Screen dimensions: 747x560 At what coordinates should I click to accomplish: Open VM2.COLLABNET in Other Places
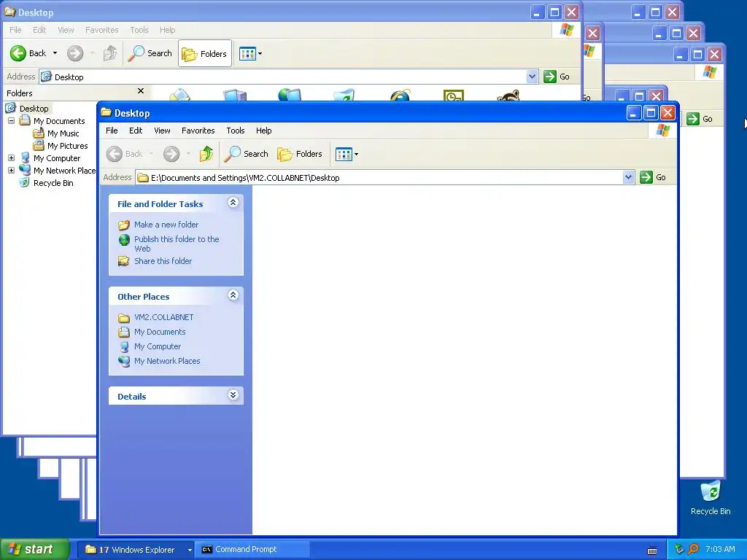click(164, 317)
